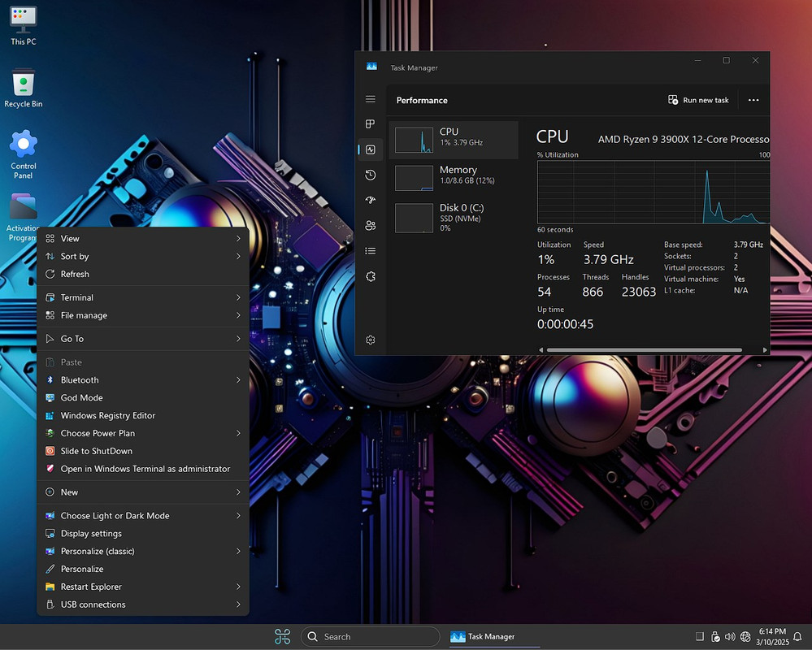Expand Bluetooth submenu
812x650 pixels.
point(143,380)
